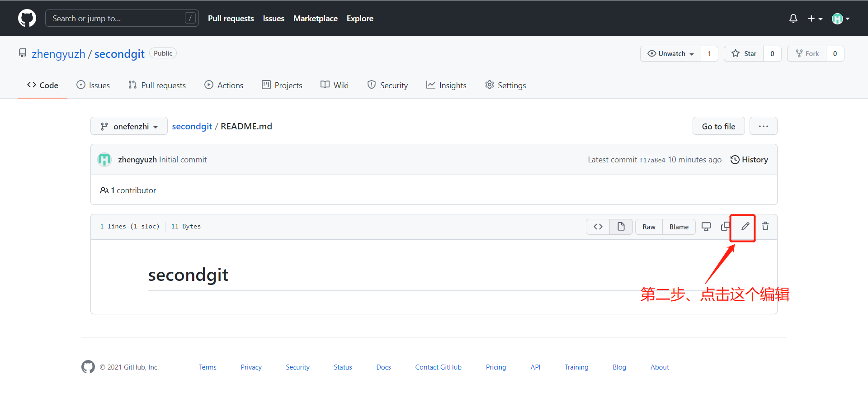Focus the Search or jump to field
Screen dimensions: 868x408
pos(122,18)
